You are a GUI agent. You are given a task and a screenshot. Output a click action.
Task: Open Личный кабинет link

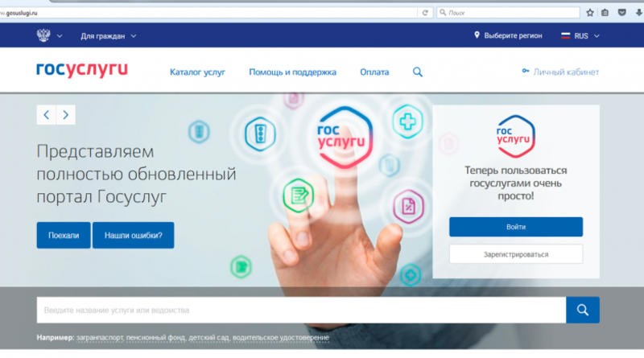[x=566, y=72]
